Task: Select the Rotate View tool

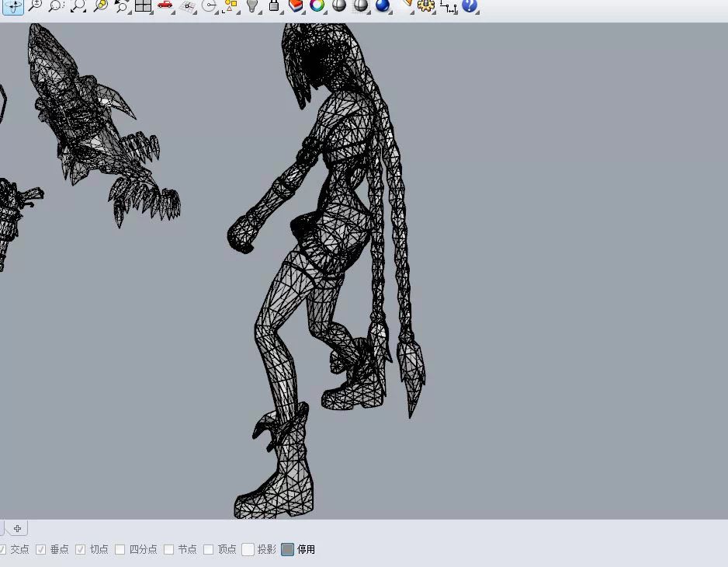Action: [x=12, y=6]
